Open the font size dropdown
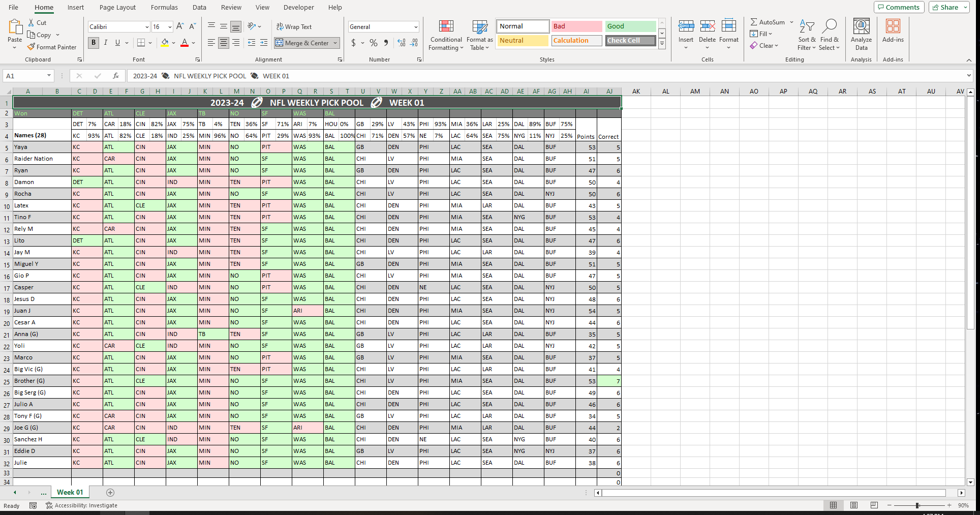This screenshot has width=980, height=515. (170, 27)
